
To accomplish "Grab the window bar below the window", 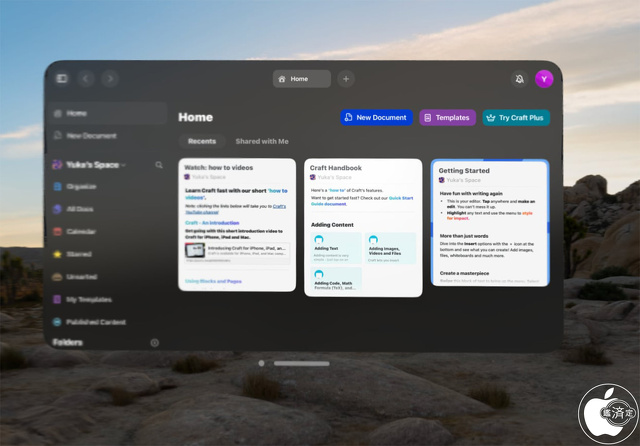I will (x=302, y=363).
